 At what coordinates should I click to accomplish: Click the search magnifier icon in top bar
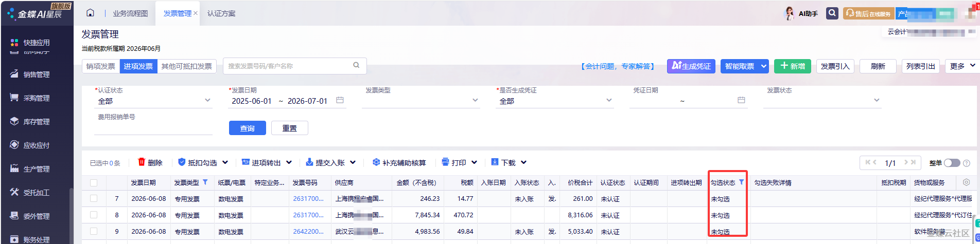832,13
